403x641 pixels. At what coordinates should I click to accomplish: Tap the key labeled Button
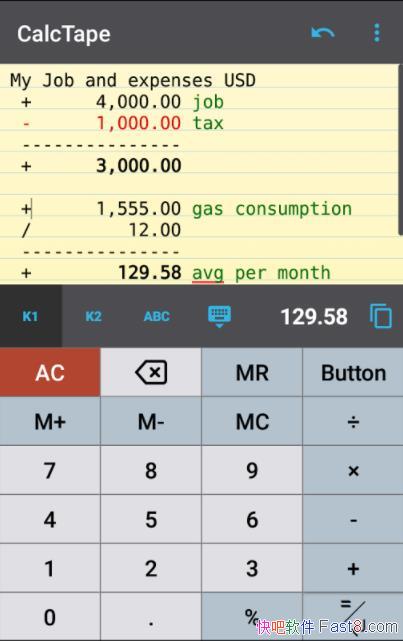coord(353,372)
